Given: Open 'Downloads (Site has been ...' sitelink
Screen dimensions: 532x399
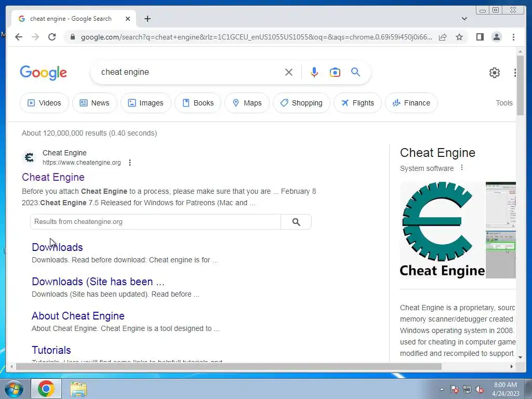Looking at the screenshot, I should (x=98, y=282).
